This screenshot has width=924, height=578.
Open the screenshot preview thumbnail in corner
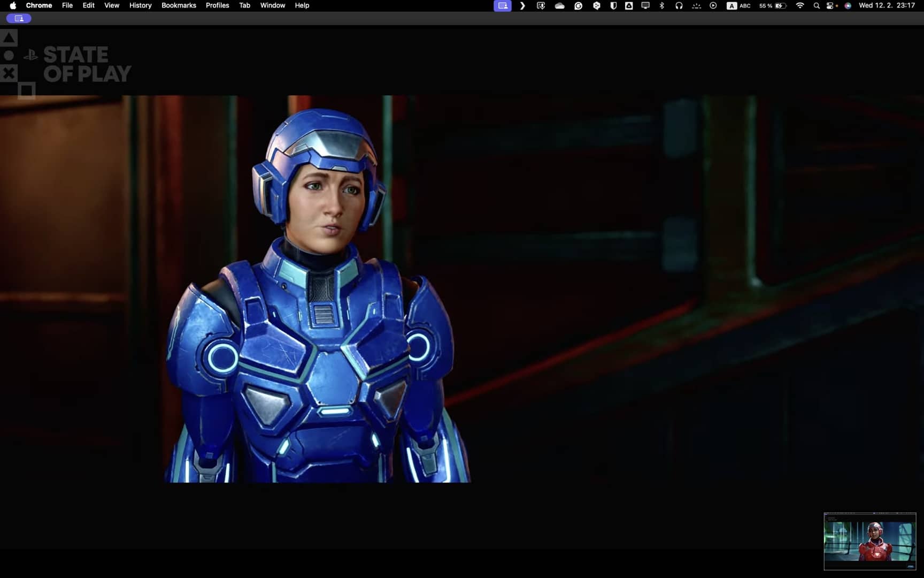pos(870,541)
